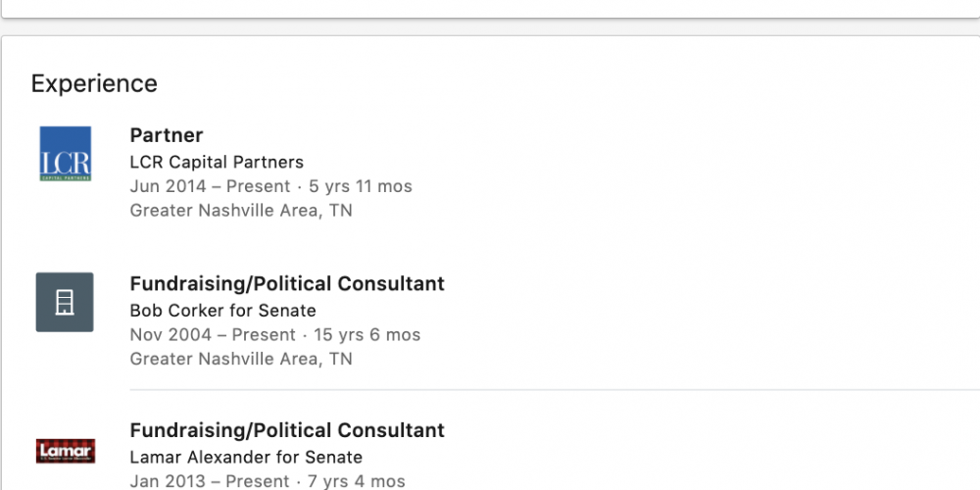Screen dimensions: 980x490
Task: Click the blank card above the Experience section
Action: click(x=490, y=8)
